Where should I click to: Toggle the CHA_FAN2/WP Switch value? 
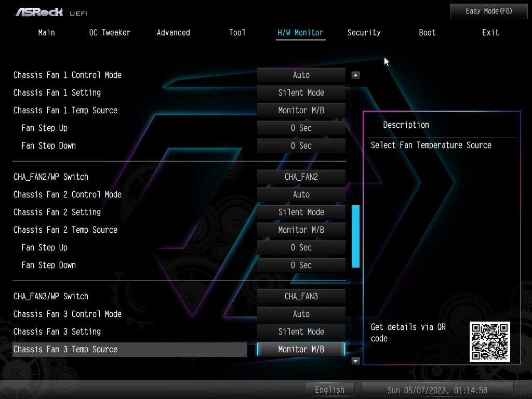tap(301, 177)
